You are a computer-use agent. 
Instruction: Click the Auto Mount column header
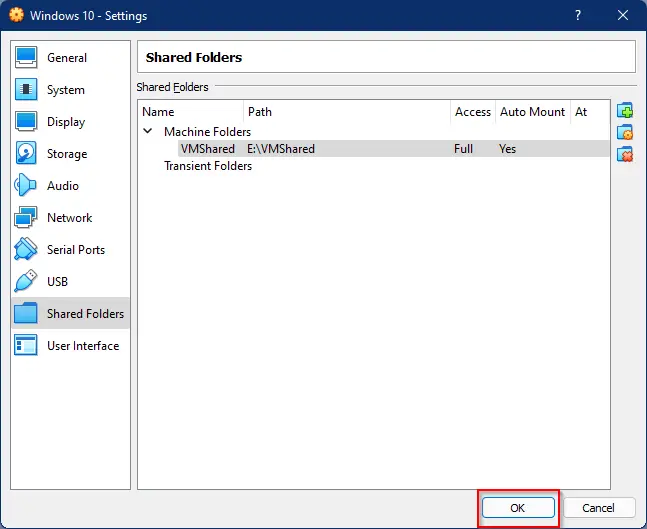click(532, 112)
